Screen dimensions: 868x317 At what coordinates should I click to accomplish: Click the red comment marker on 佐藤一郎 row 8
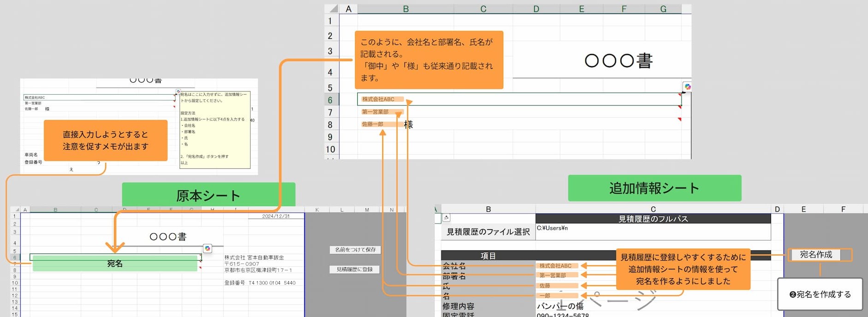point(679,119)
